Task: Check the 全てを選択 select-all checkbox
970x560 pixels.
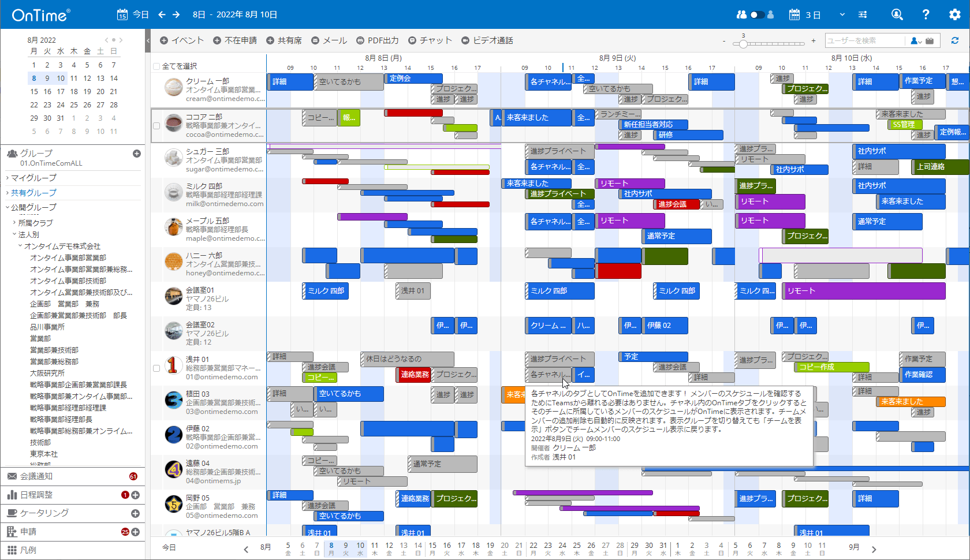Action: (x=155, y=66)
